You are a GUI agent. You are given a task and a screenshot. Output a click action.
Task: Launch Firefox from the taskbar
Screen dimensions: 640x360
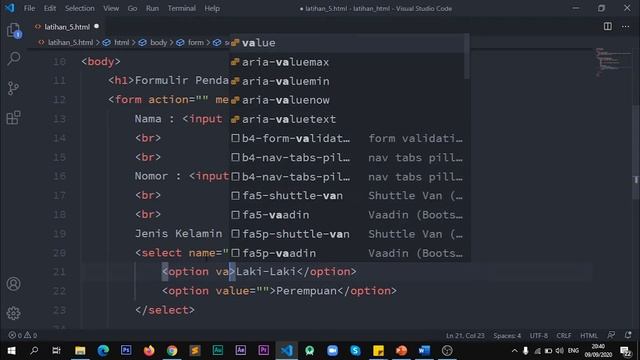(x=149, y=351)
